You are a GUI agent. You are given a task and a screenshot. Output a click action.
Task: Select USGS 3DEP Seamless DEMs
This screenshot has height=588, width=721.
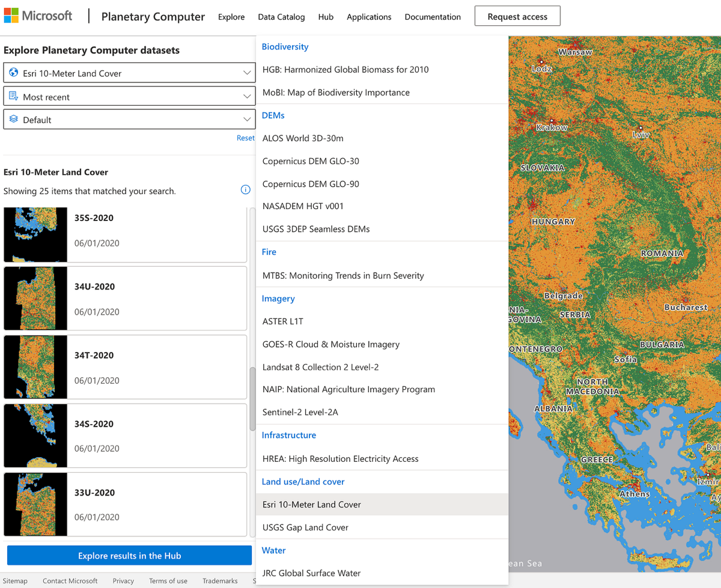click(x=382, y=229)
